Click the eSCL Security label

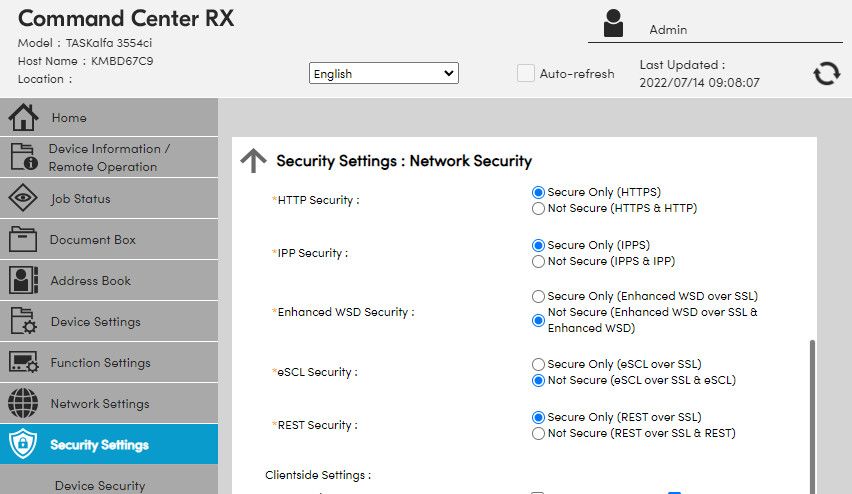pyautogui.click(x=317, y=372)
